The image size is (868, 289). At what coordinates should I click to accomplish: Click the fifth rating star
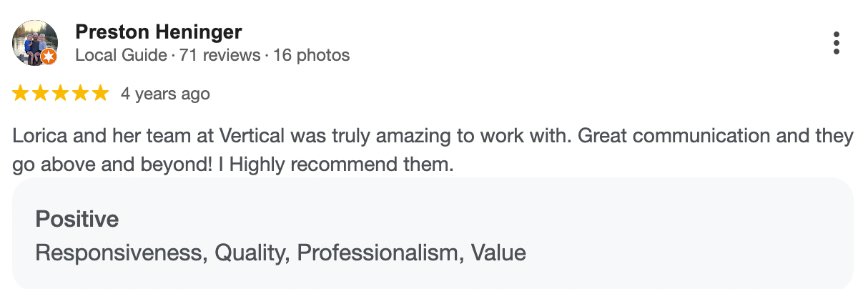(101, 93)
